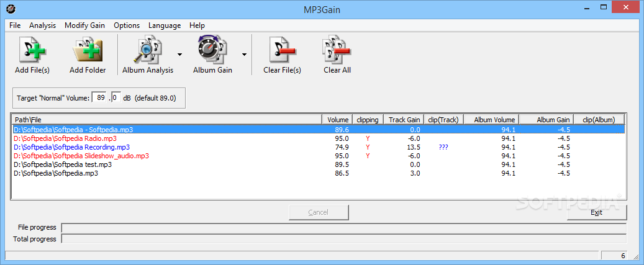Click the clip(Album) column header
Viewport: 644px width, 265px height.
coord(599,120)
